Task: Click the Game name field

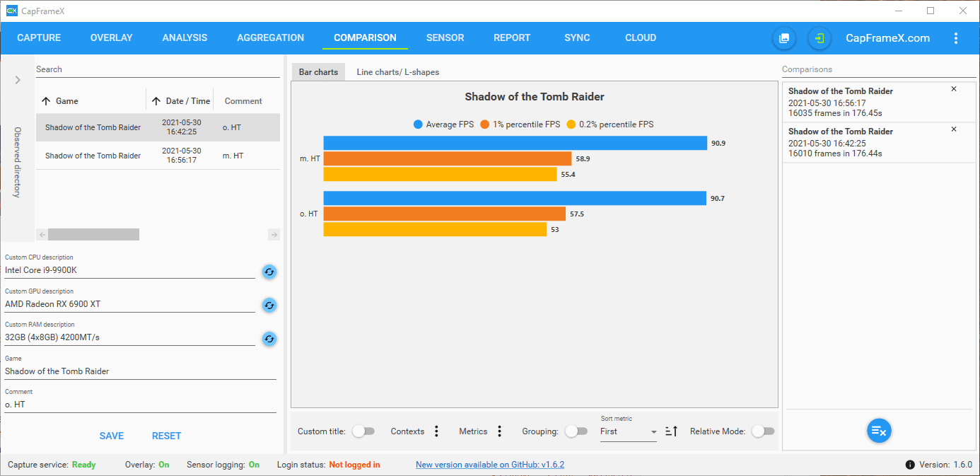Action: pos(141,371)
